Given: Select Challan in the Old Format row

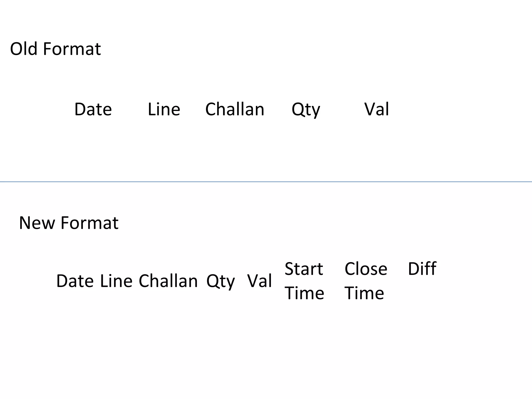Looking at the screenshot, I should 235,109.
